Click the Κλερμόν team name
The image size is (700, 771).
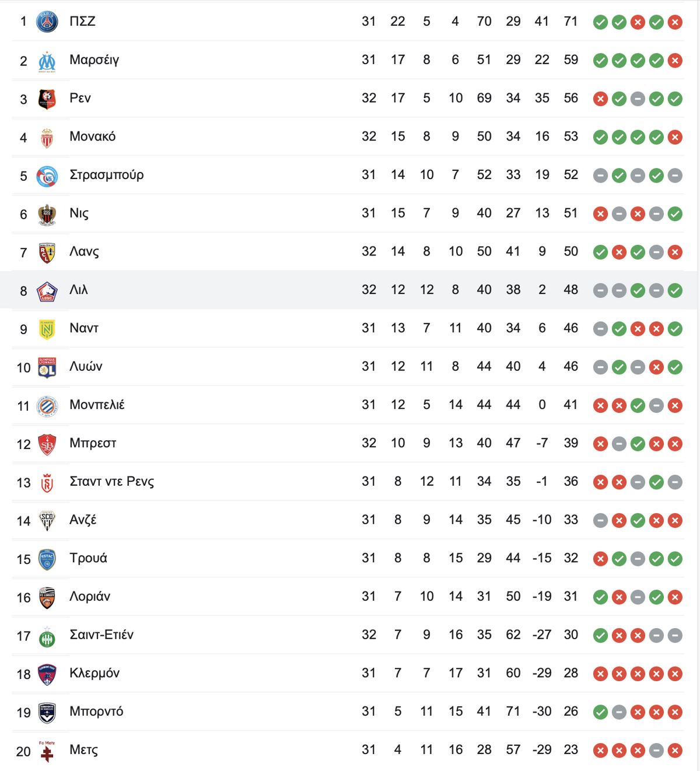pyautogui.click(x=94, y=673)
